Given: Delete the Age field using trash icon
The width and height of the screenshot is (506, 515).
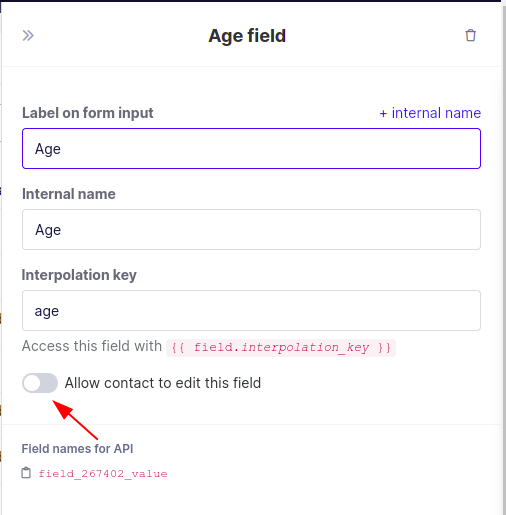Looking at the screenshot, I should point(470,35).
